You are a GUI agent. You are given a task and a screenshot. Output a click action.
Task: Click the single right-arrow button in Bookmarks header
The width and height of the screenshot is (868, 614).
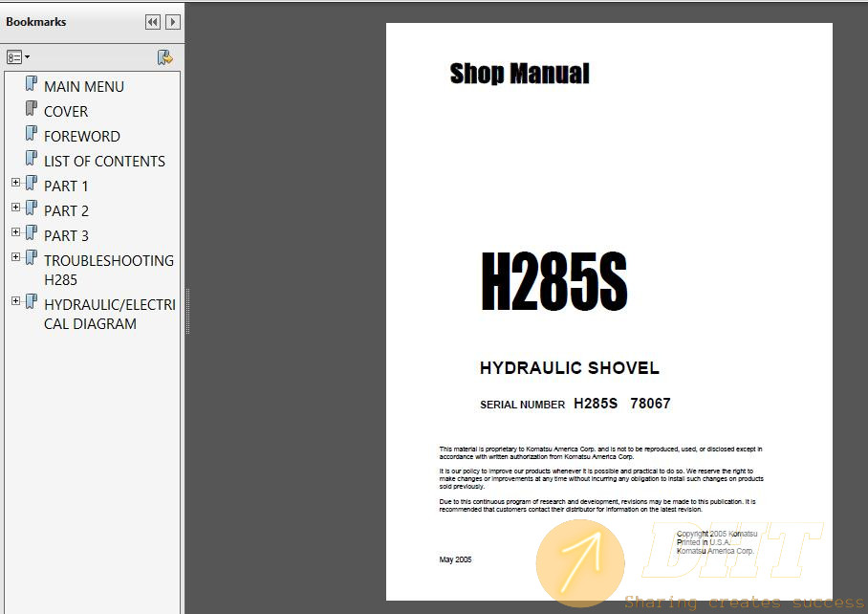point(173,22)
